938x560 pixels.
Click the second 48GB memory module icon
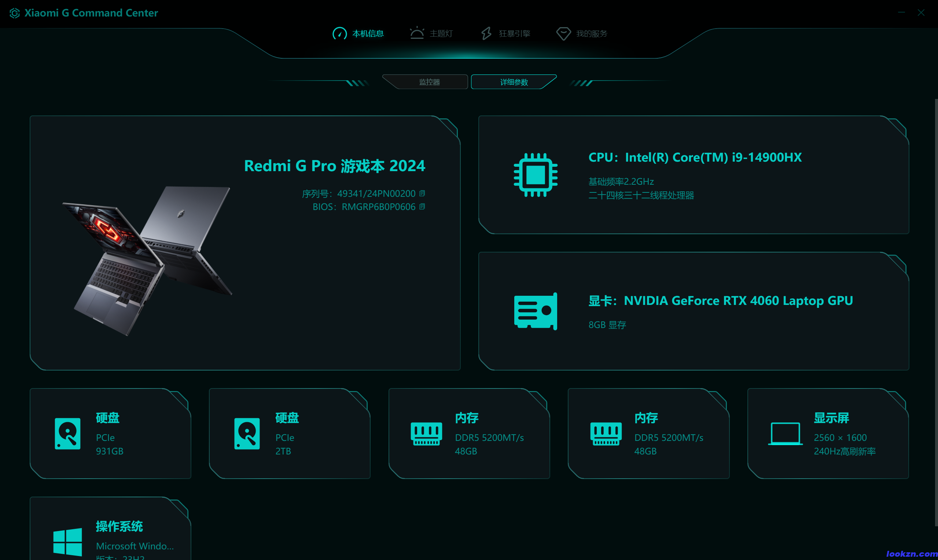click(x=606, y=433)
